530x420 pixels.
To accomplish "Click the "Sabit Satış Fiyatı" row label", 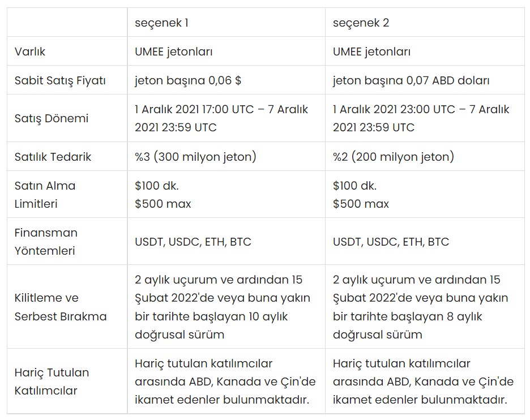I will click(60, 80).
